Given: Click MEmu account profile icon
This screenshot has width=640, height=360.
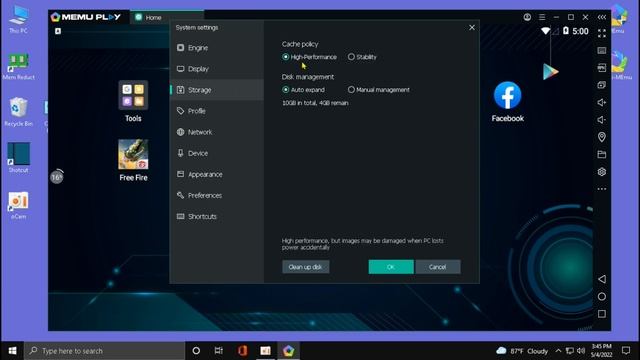Looking at the screenshot, I should click(527, 17).
